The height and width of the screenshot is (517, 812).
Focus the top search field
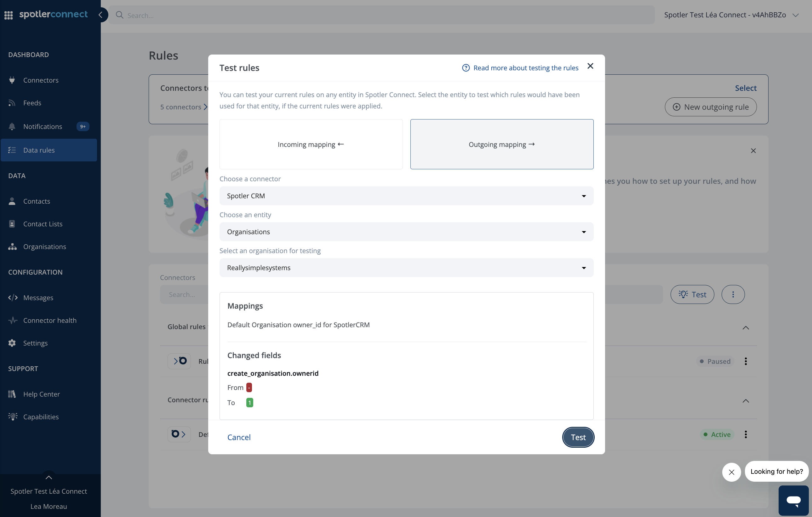coord(381,15)
